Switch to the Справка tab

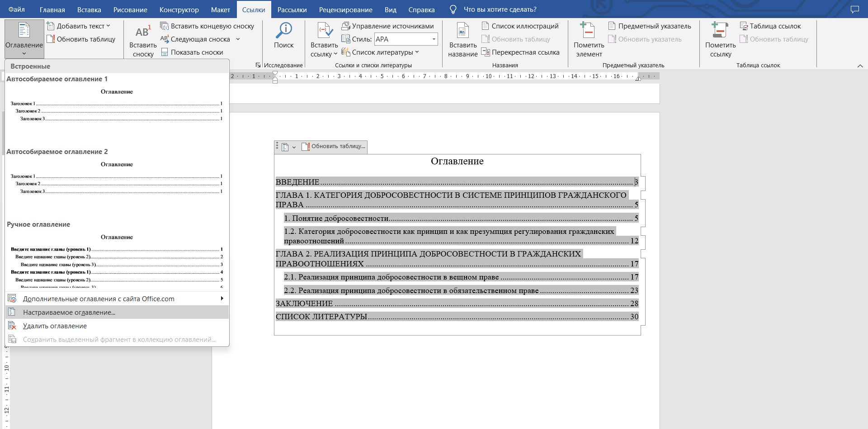421,9
